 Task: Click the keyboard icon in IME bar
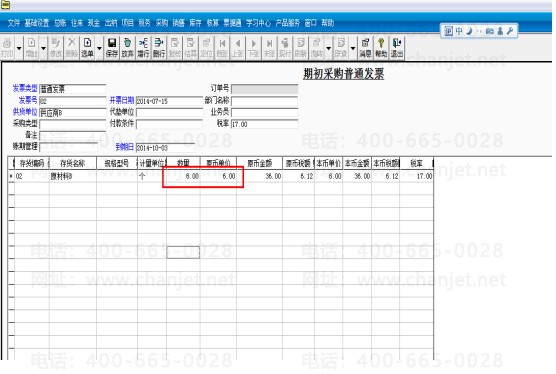click(x=490, y=31)
